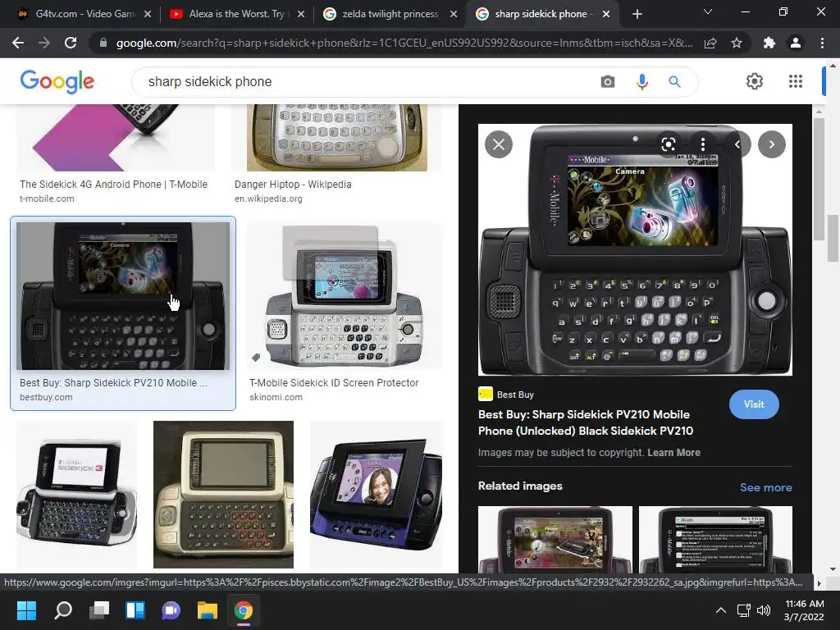
Task: Show next image in preview
Action: pos(771,144)
